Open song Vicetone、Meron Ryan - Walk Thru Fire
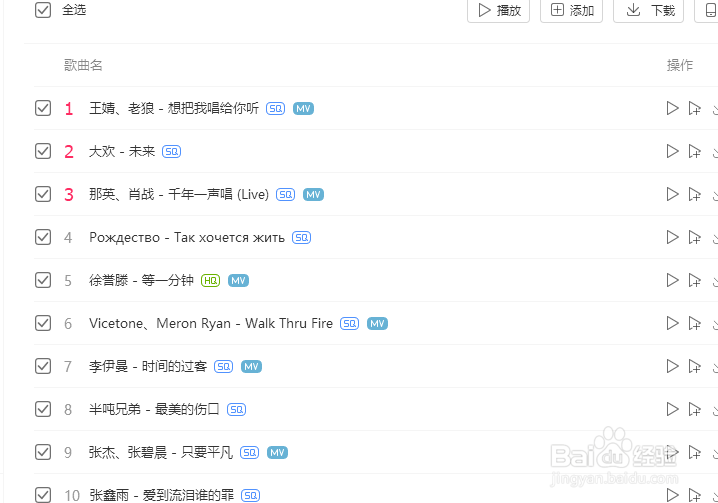The height and width of the screenshot is (503, 718). 211,323
